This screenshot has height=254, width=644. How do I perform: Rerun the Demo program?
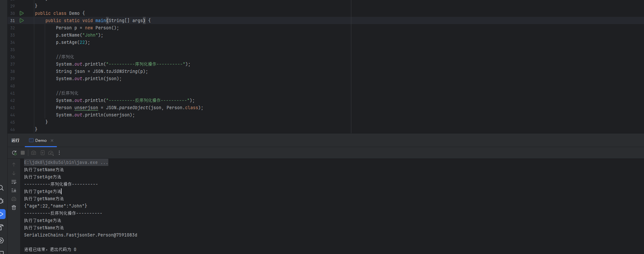pos(14,153)
